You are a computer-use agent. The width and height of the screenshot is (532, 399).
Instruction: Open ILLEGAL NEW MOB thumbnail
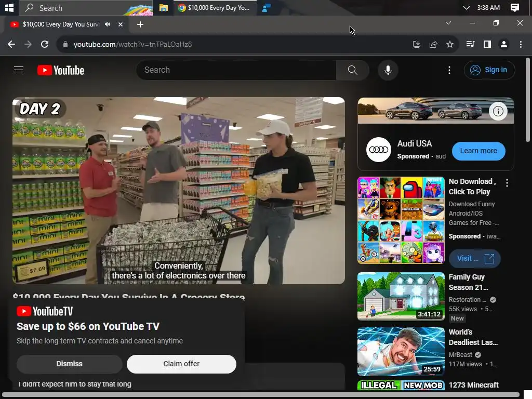(x=401, y=385)
